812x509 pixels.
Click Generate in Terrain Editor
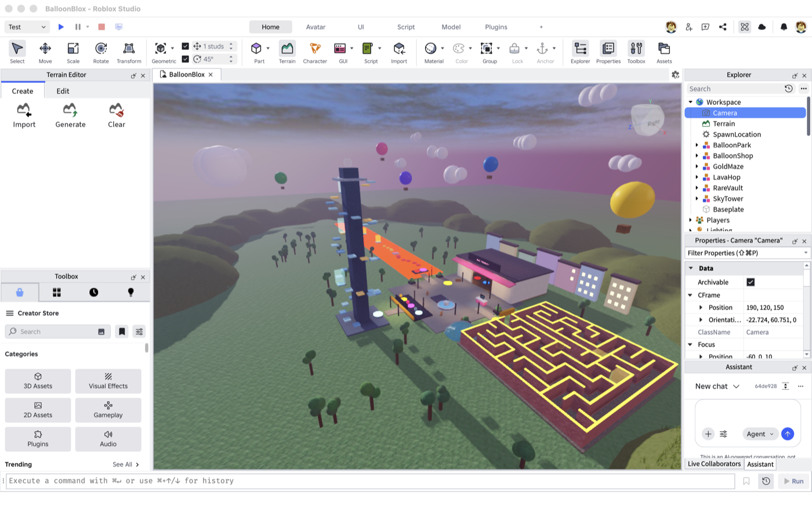(x=70, y=116)
